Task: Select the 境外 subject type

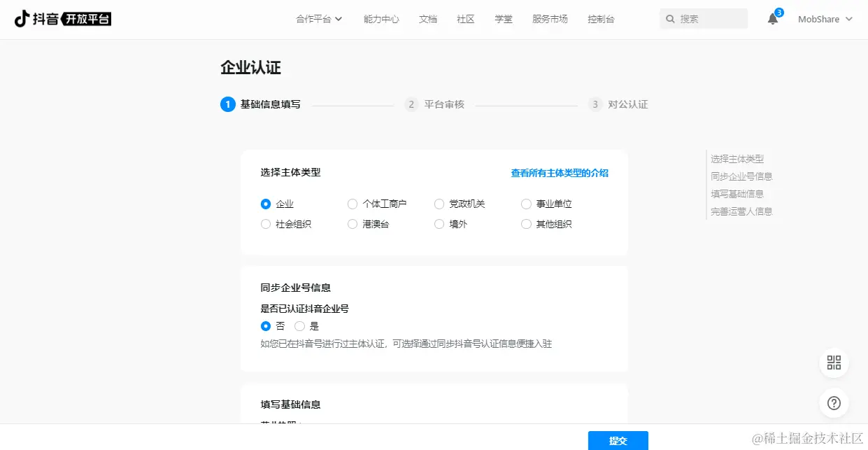Action: pyautogui.click(x=439, y=224)
